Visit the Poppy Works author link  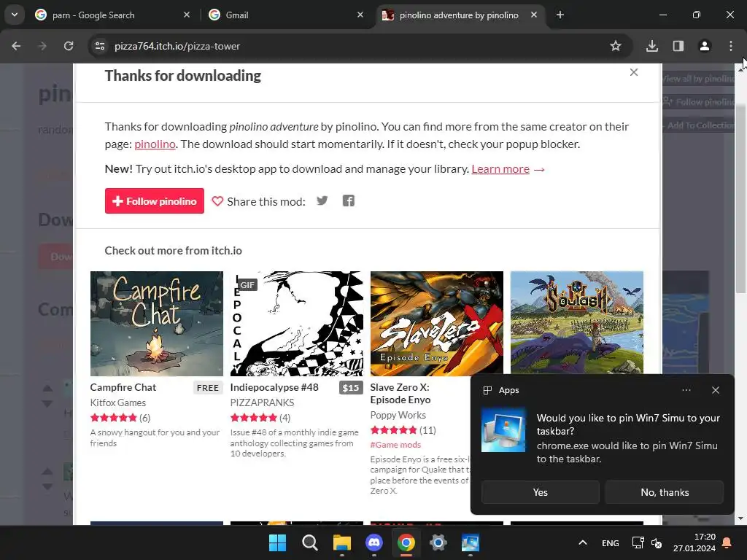[398, 415]
